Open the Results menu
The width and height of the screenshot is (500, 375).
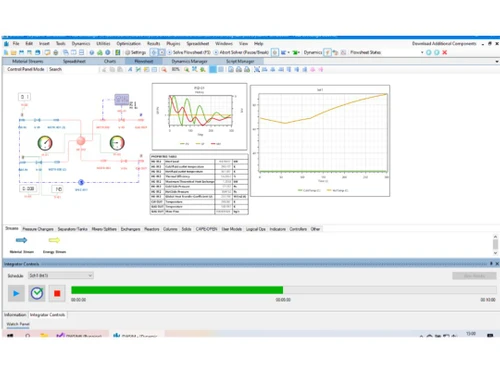(x=154, y=44)
